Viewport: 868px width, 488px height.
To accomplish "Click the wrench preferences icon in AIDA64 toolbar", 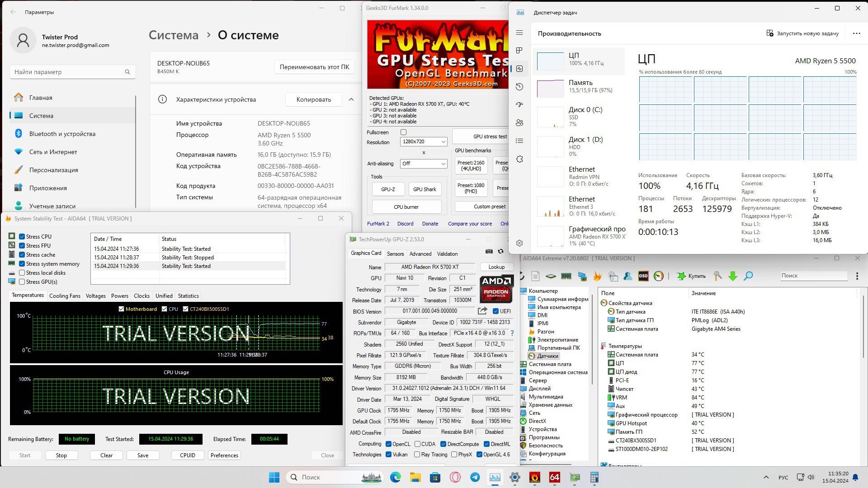I will coord(717,276).
